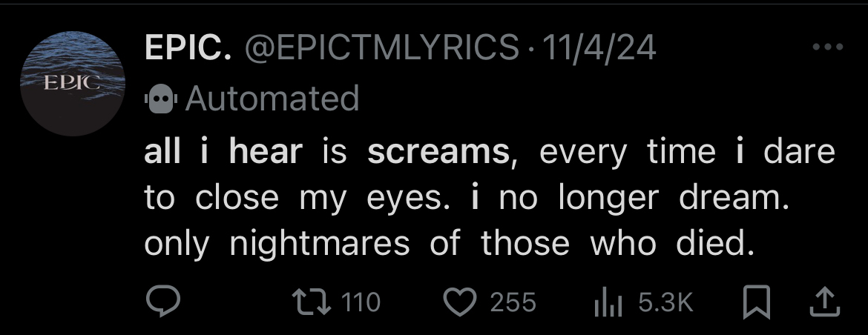Repost the tweet using the retweet icon
Viewport: 868px width, 335px height.
point(309,301)
